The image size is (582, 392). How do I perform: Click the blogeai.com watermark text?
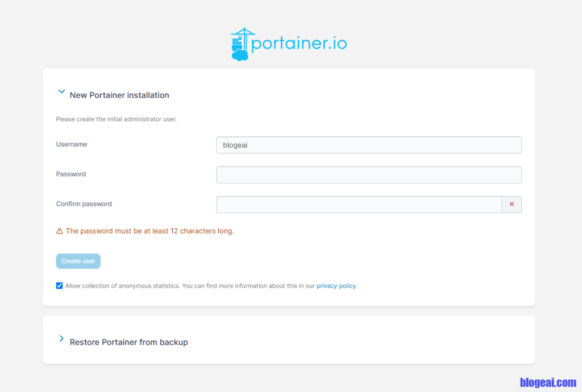(548, 382)
